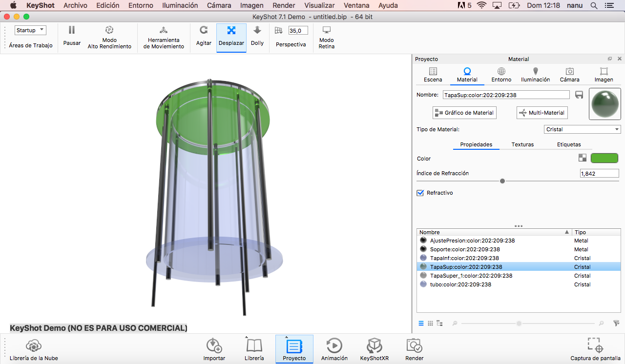Open the KeyShotXR wizard
Image resolution: width=625 pixels, height=364 pixels.
coord(375,346)
